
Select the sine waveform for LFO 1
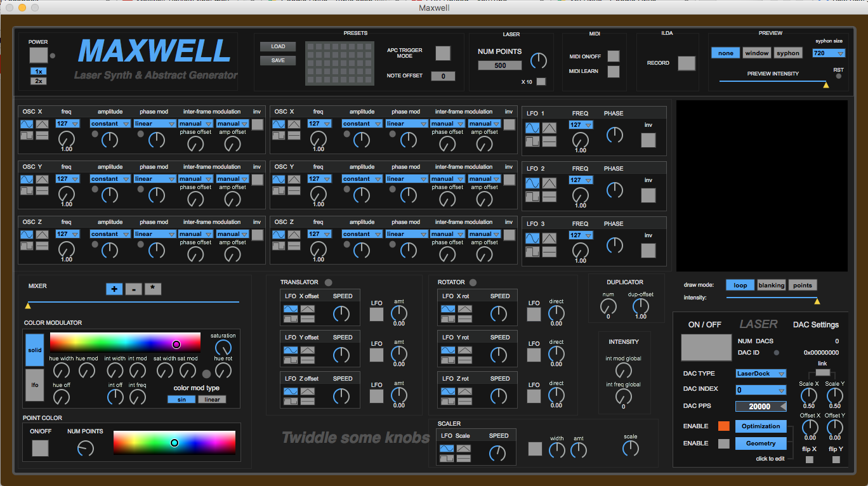pyautogui.click(x=532, y=128)
